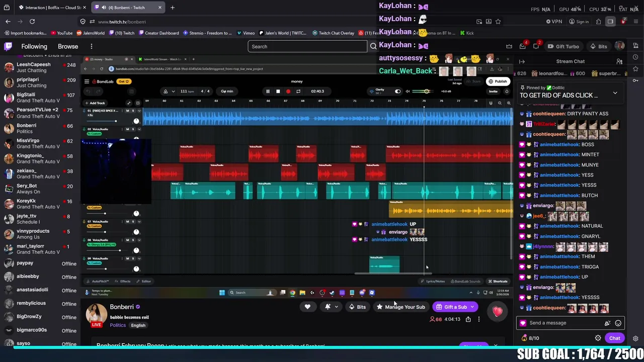
Task: Expand metronome options chevron
Action: coord(173,91)
